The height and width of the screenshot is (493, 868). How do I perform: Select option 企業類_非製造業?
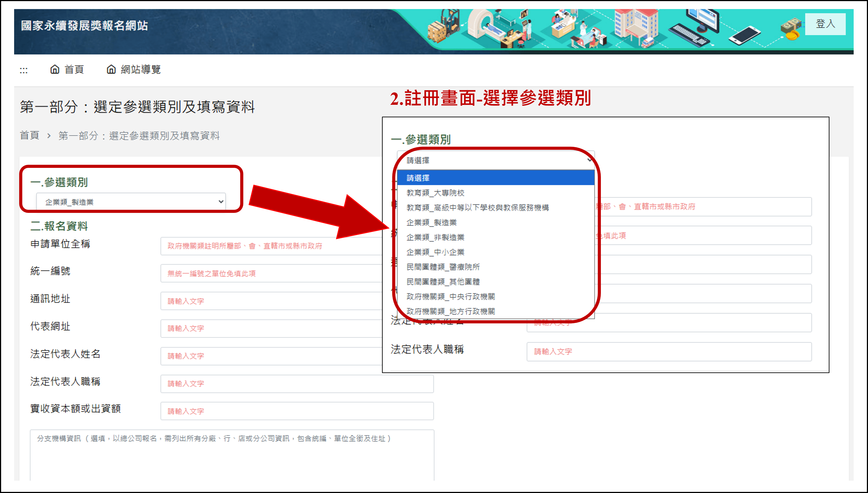496,237
